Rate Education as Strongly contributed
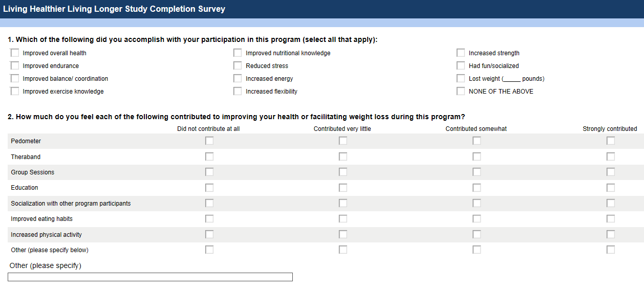Image resolution: width=644 pixels, height=290 pixels. click(611, 188)
